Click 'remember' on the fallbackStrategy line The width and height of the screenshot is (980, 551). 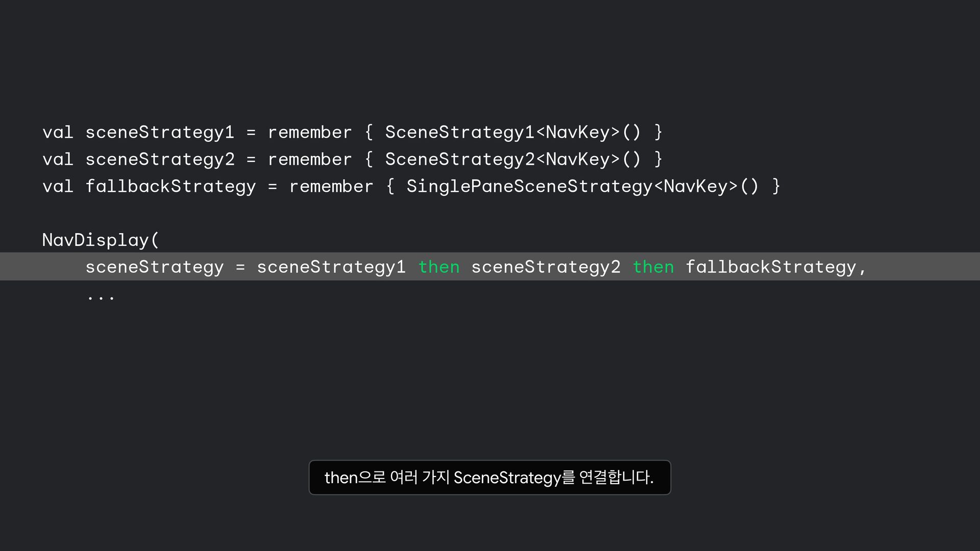pyautogui.click(x=331, y=186)
